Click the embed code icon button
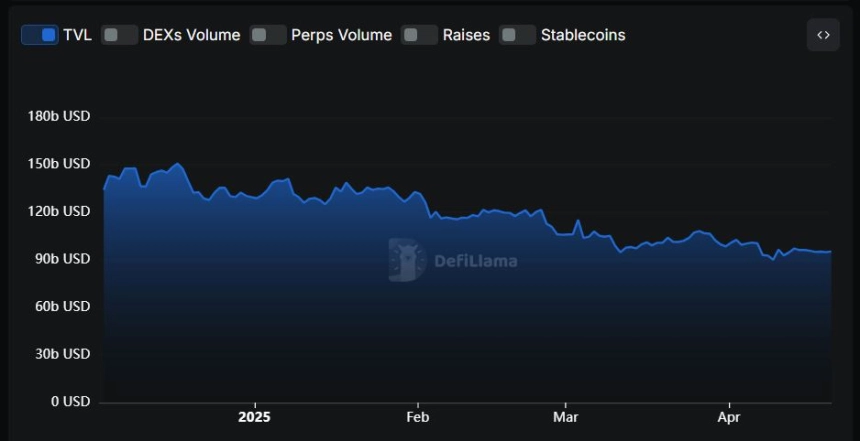This screenshot has width=860, height=441. 823,35
